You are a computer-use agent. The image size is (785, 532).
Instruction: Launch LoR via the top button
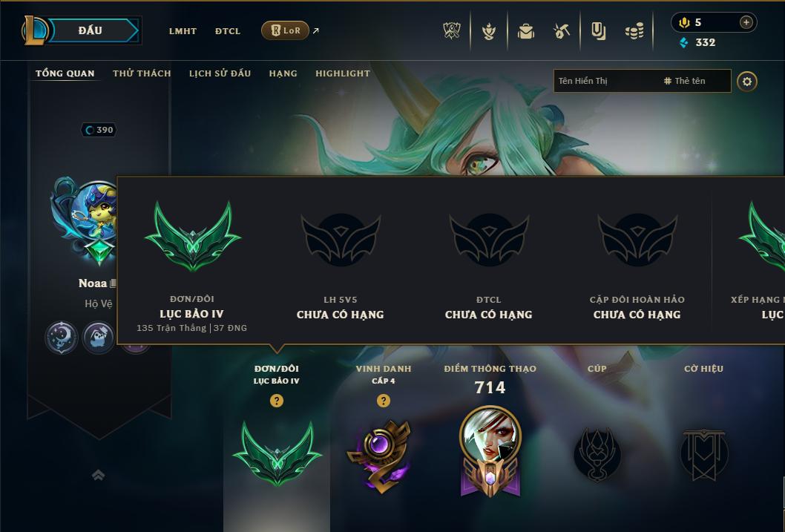(286, 30)
